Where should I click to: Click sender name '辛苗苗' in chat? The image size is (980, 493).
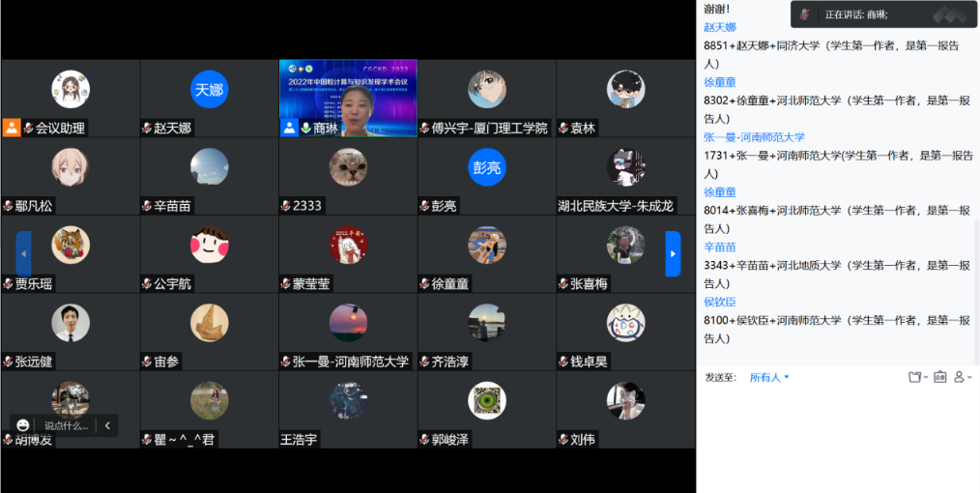pyautogui.click(x=720, y=246)
